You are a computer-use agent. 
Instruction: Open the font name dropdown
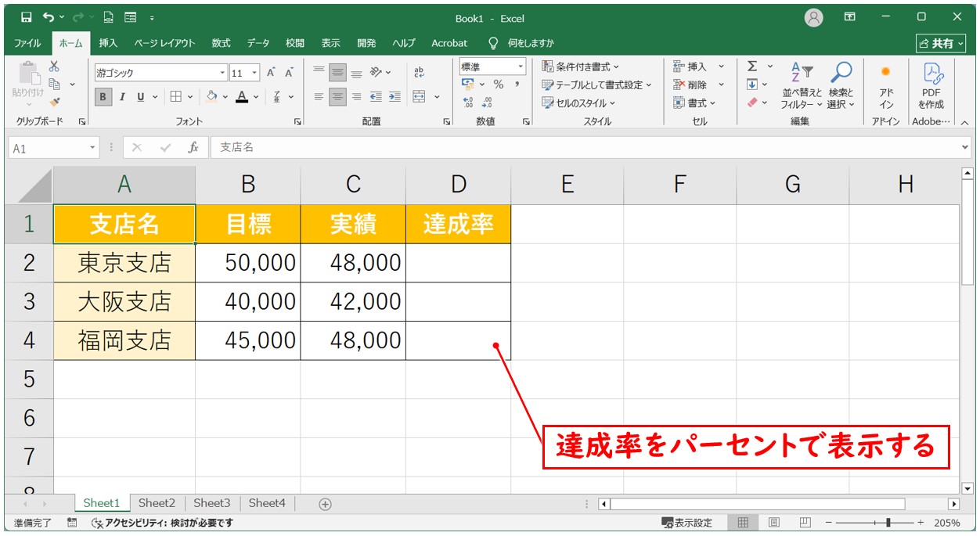222,73
